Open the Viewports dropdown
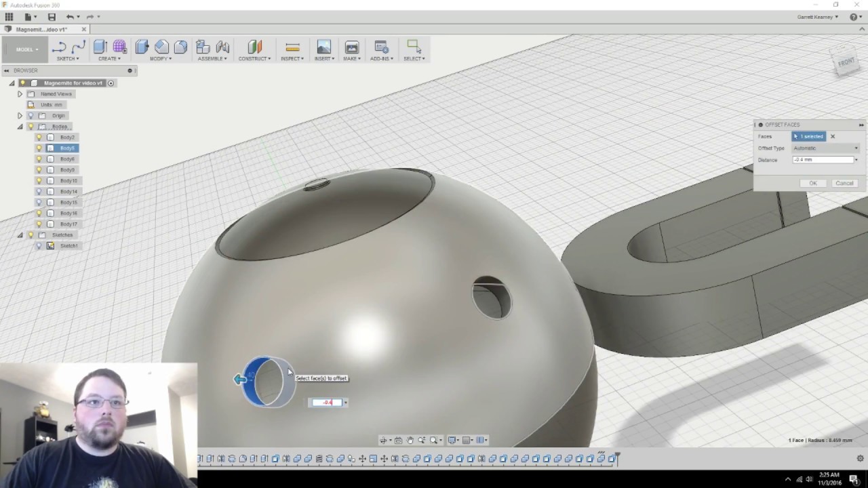868x488 pixels. pyautogui.click(x=481, y=441)
